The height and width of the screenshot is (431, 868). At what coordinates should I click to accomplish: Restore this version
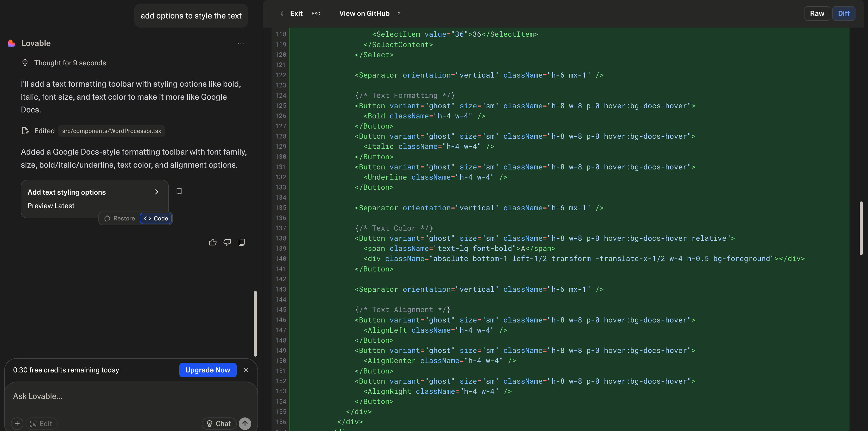coord(119,218)
